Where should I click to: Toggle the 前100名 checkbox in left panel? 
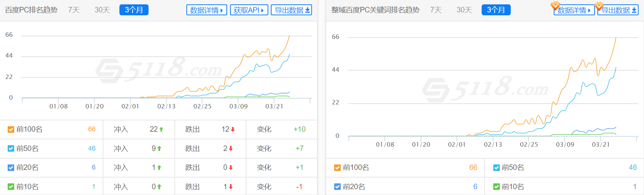11,130
